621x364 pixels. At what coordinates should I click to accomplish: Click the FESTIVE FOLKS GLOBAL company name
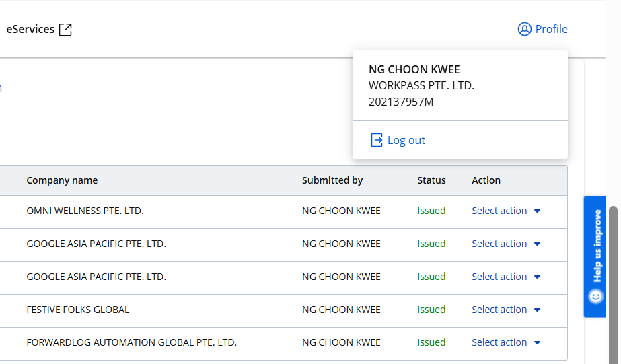pos(77,310)
